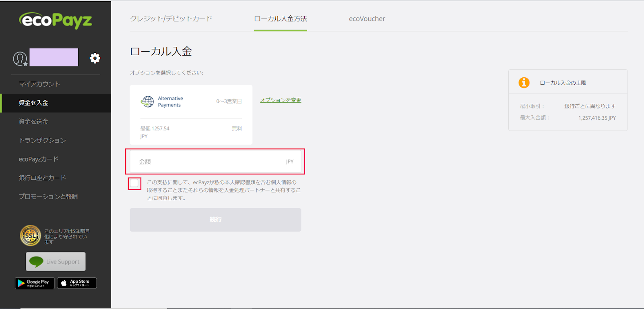Screen dimensions: 644x309
Task: Select 資金を入金 in sidebar
Action: [33, 103]
